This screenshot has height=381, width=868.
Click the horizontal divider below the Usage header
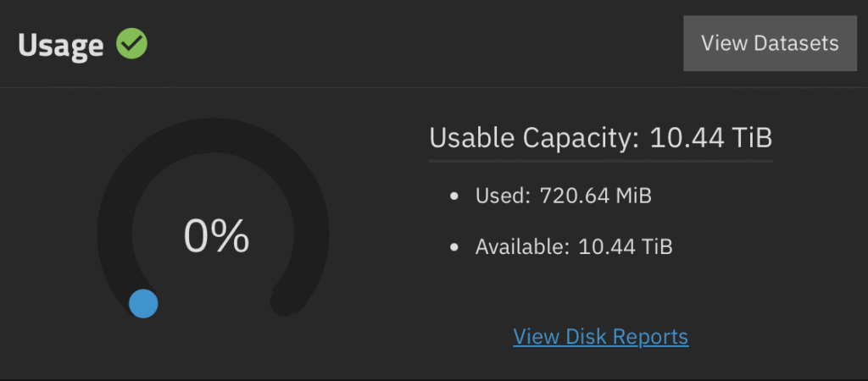tap(434, 86)
